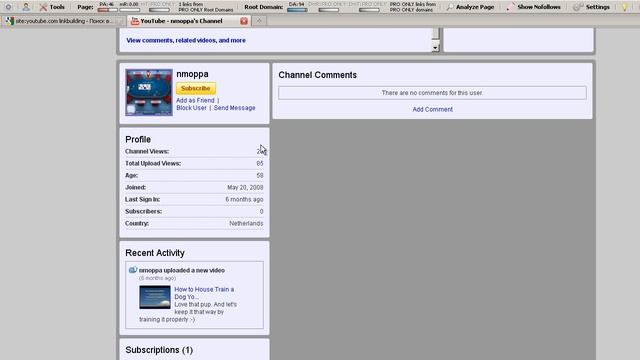Click the Joined date May 20, 2008

tap(245, 187)
